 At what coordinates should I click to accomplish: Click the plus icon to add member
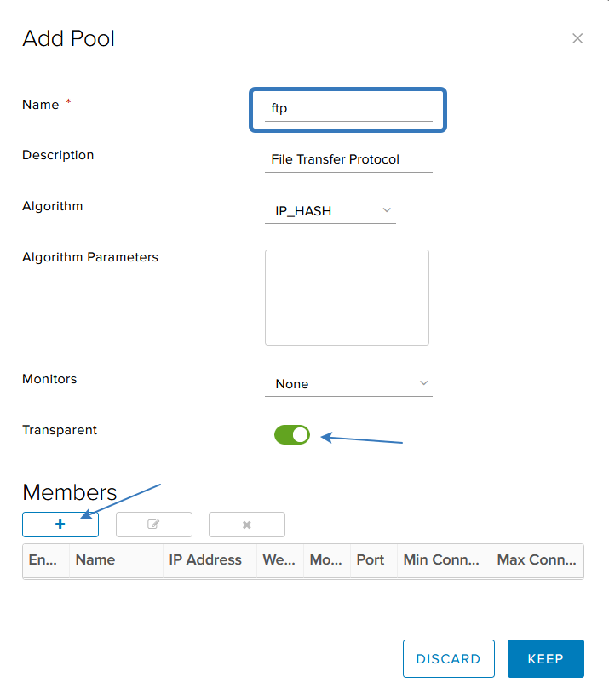tap(60, 524)
